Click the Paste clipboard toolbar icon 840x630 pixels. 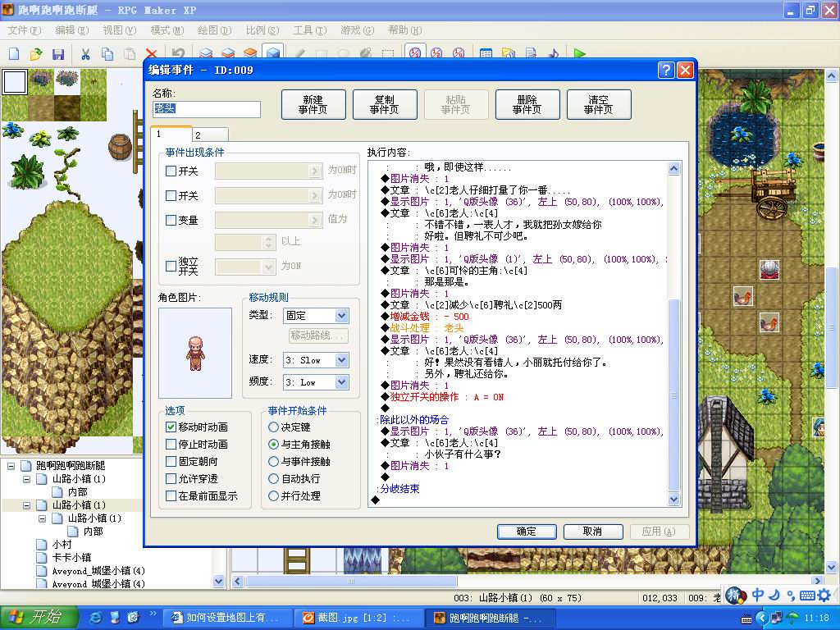(x=129, y=53)
